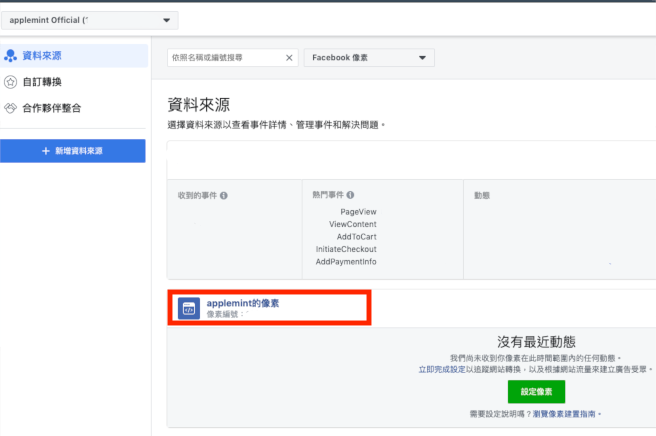Click the PageView event text
Image resolution: width=656 pixels, height=436 pixels.
coord(358,212)
